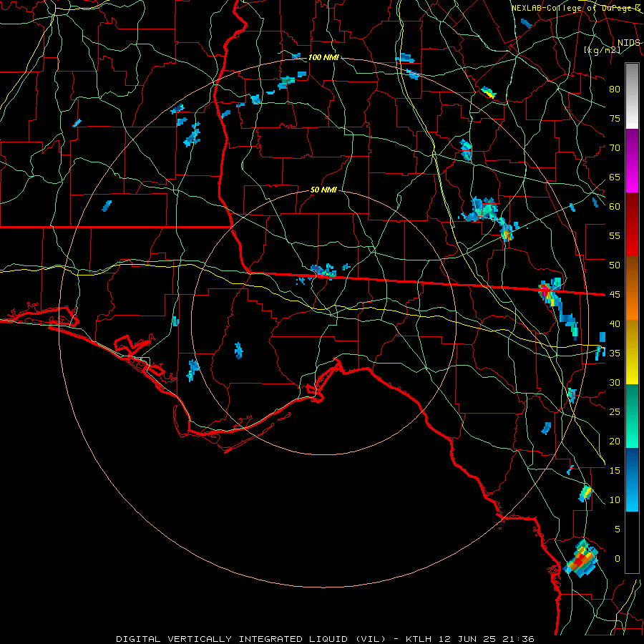644x644 pixels.
Task: Click the "50 NMI" range ring label
Action: [323, 190]
